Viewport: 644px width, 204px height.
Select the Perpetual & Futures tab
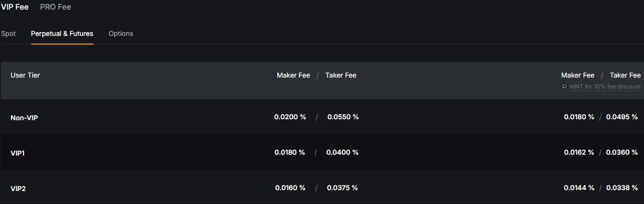tap(62, 34)
